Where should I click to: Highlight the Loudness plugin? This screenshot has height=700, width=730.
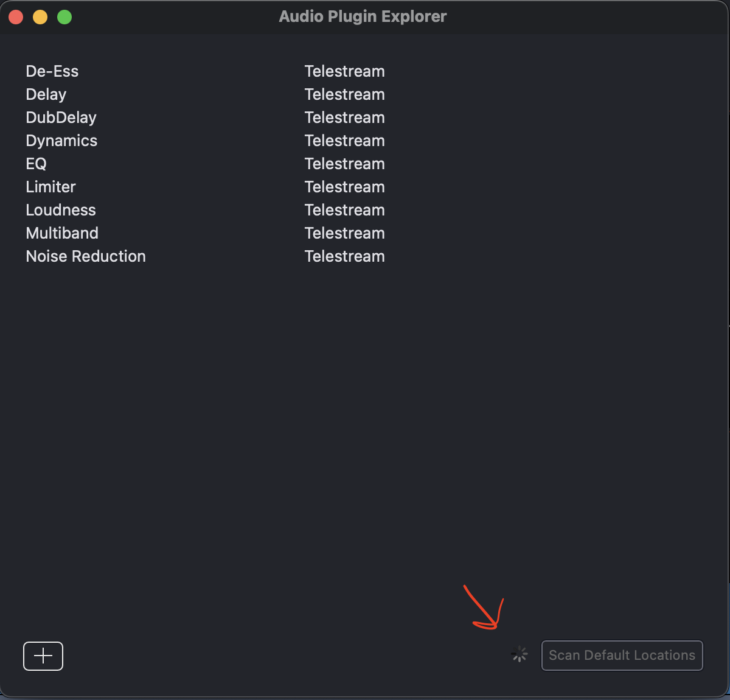point(61,210)
